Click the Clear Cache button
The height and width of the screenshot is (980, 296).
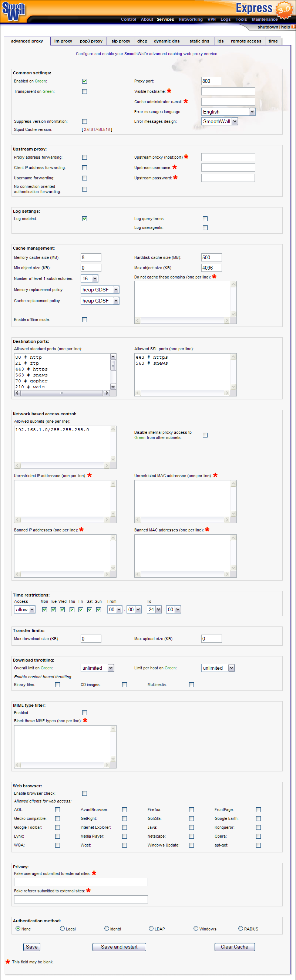click(234, 947)
